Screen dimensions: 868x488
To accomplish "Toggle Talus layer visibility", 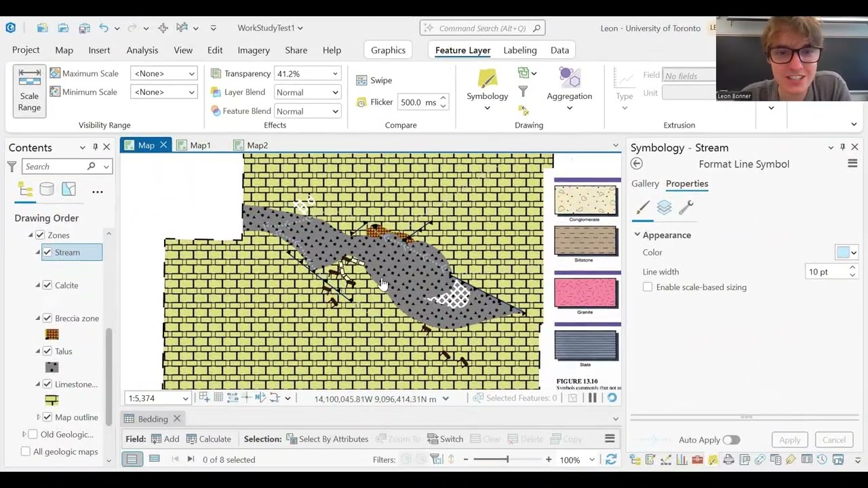I will (47, 351).
